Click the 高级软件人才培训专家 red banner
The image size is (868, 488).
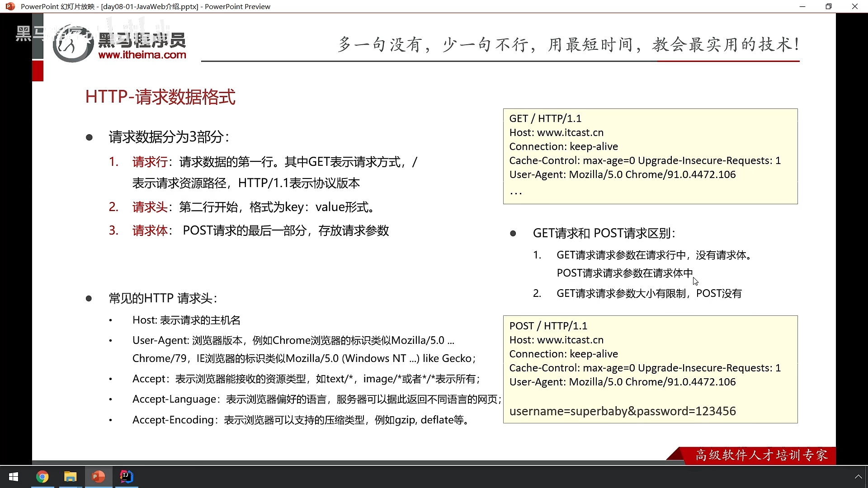pos(761,455)
